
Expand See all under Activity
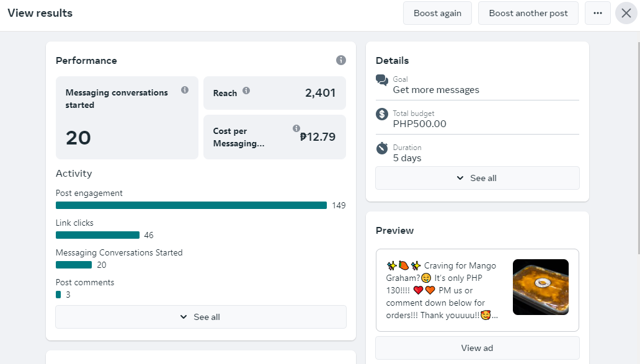pyautogui.click(x=201, y=317)
